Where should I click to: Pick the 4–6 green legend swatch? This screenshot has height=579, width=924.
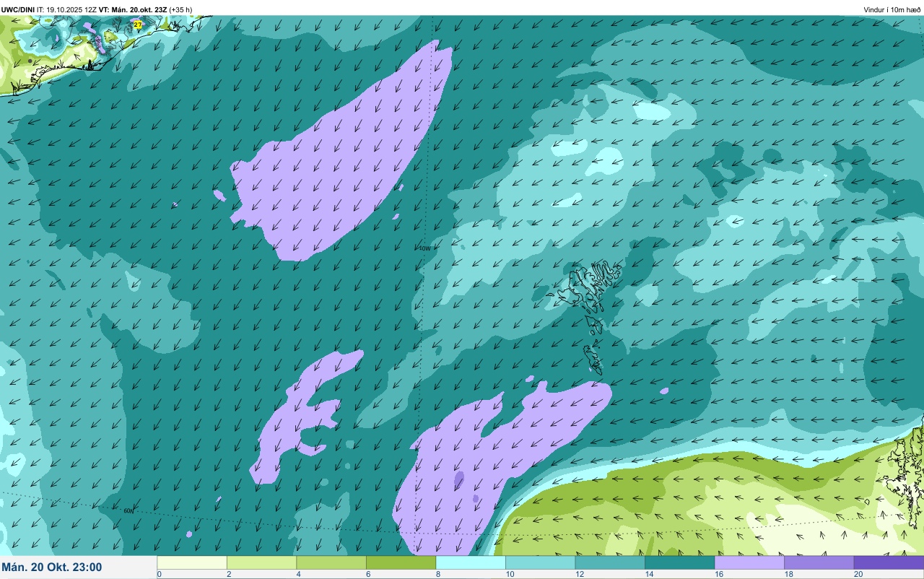click(x=331, y=562)
